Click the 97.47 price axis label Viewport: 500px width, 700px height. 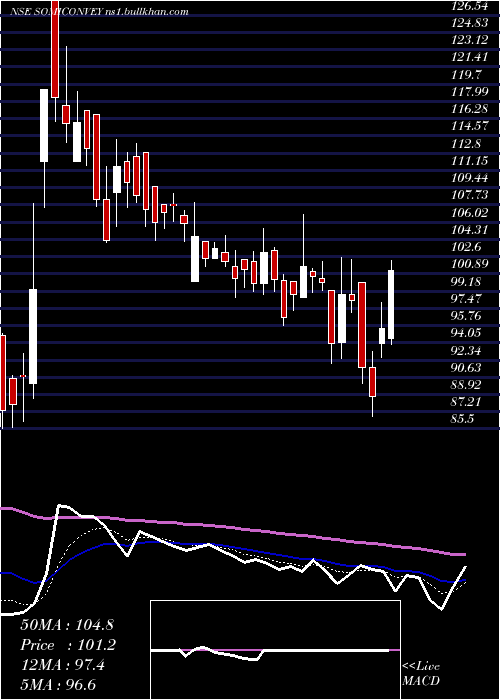pyautogui.click(x=466, y=298)
